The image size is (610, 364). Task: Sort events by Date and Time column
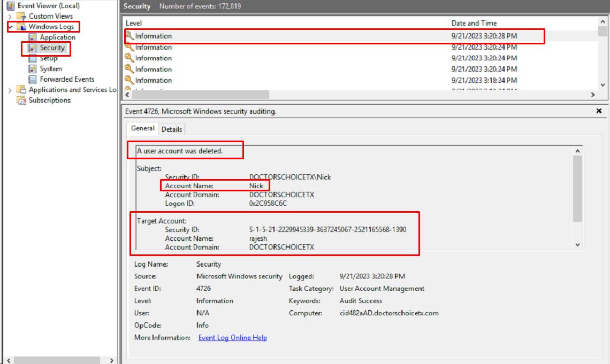click(474, 23)
